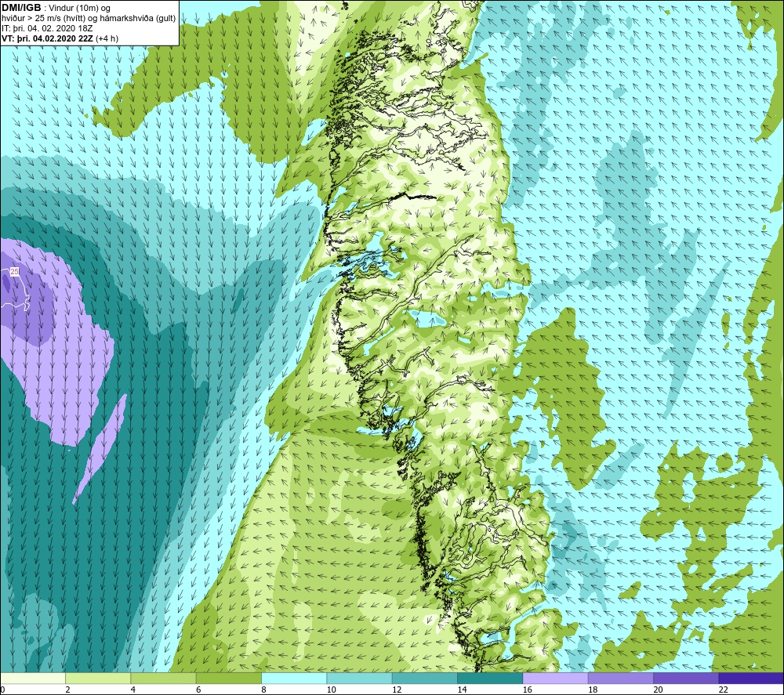Click the 10–12 m/s turquoise legend swatch
The height and width of the screenshot is (695, 784).
[359, 678]
